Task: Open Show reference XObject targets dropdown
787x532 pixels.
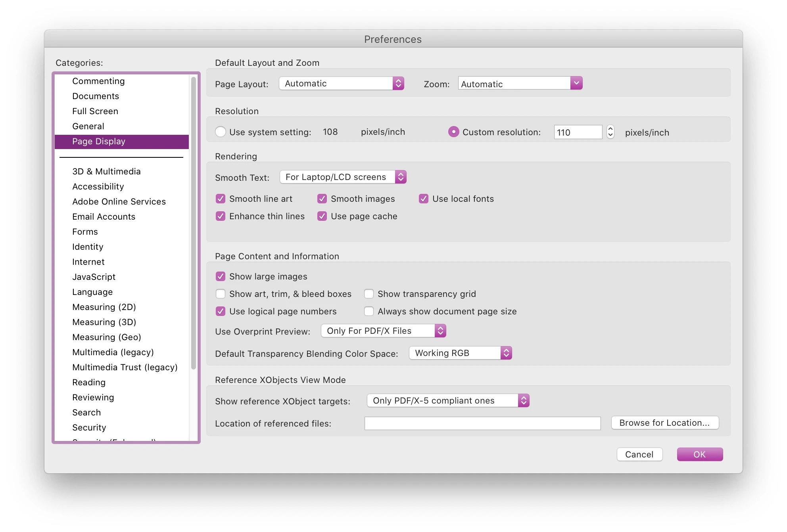Action: (448, 401)
